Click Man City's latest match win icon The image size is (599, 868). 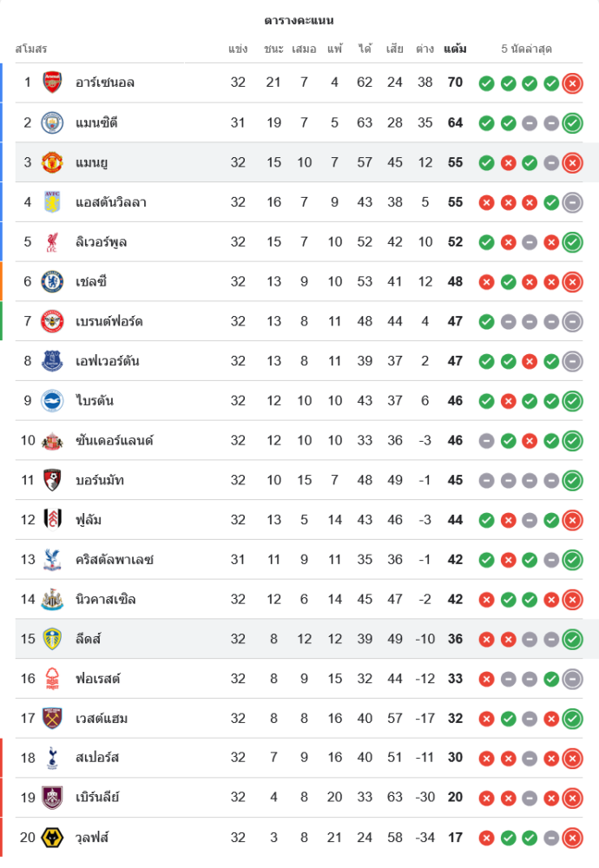coord(572,123)
